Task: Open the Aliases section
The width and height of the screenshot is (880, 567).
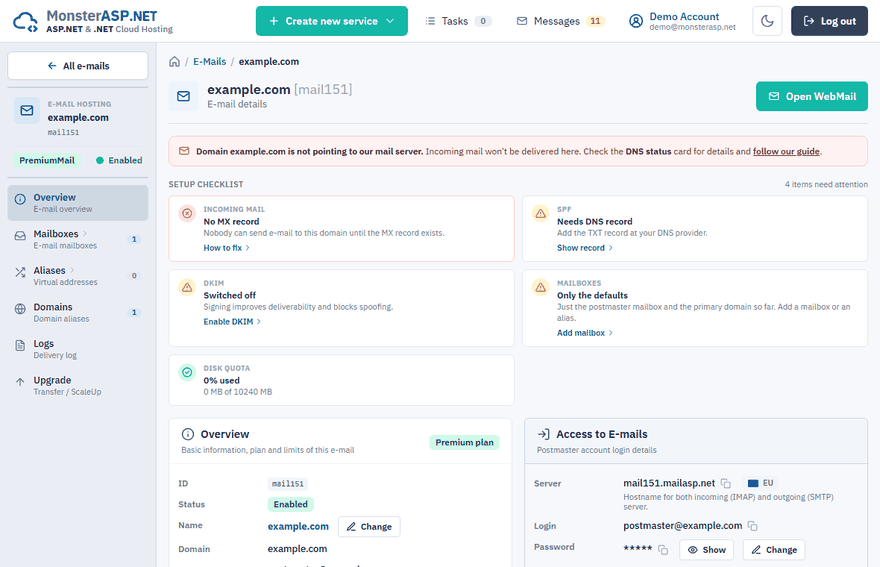Action: coord(78,276)
